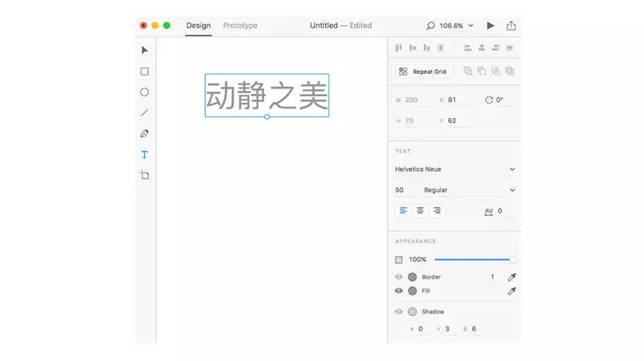Viewport: 644px width, 361px height.
Task: Click the font size field showing 50
Action: tap(402, 191)
